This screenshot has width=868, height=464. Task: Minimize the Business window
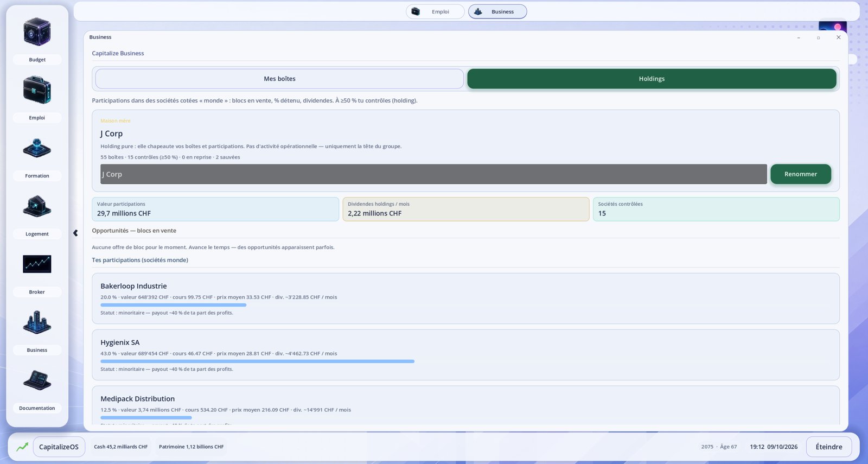[799, 37]
